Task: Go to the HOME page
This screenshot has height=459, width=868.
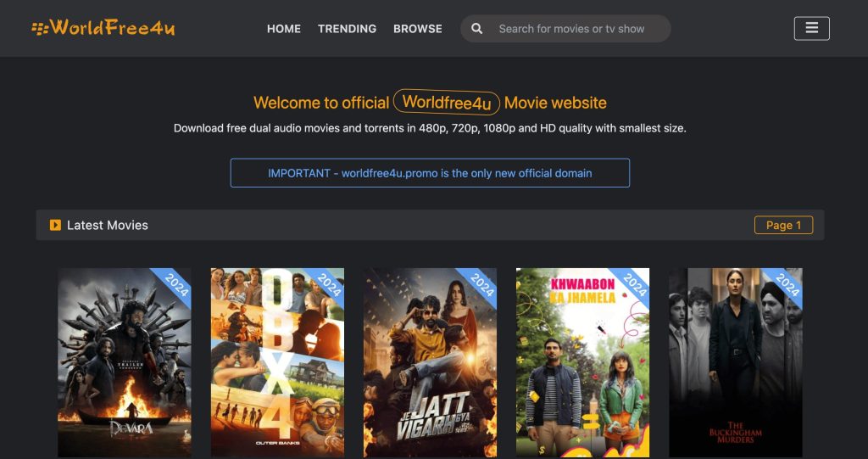Action: (284, 29)
